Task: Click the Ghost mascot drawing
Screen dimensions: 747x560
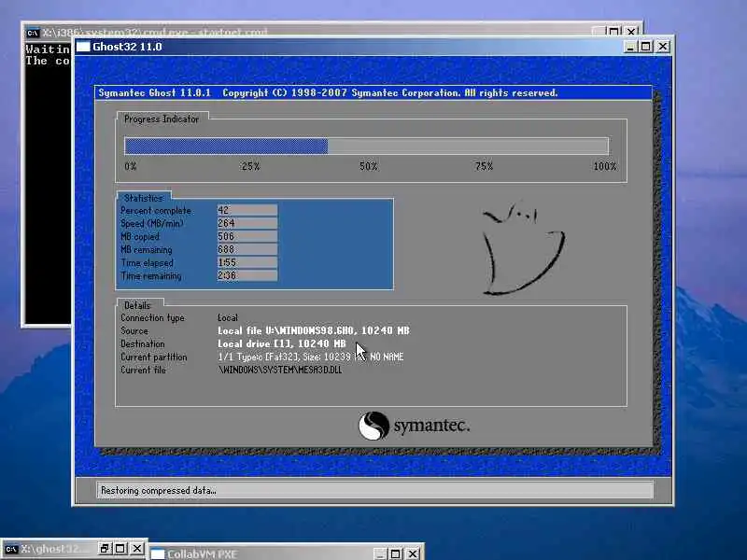Action: pos(523,248)
